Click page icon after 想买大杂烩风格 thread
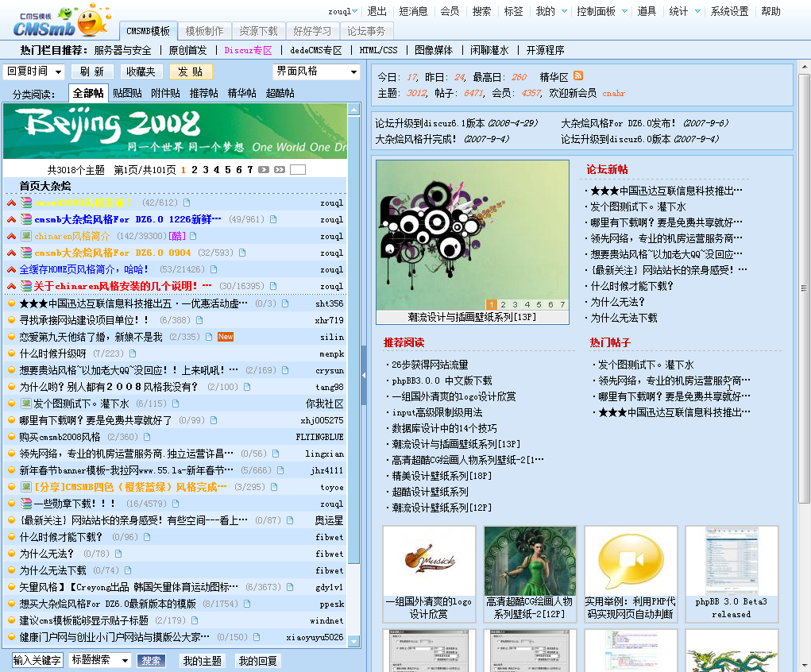 click(x=247, y=604)
